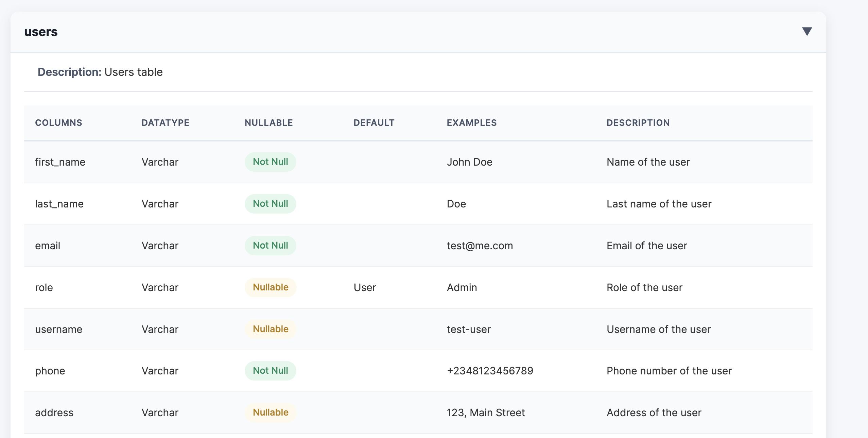This screenshot has height=438, width=868.
Task: Click the test@me.com example value
Action: (480, 246)
